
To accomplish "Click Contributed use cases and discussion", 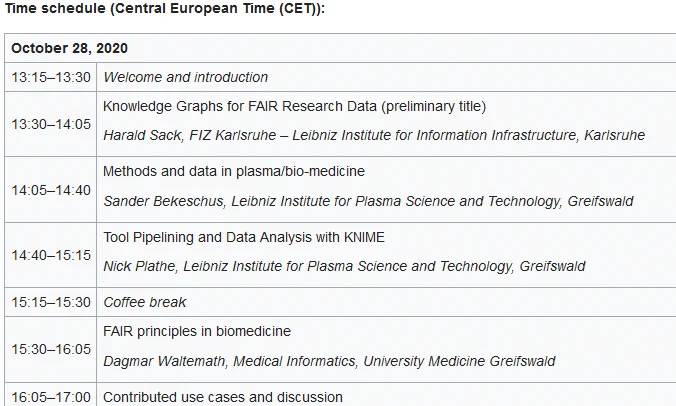I will click(223, 397).
